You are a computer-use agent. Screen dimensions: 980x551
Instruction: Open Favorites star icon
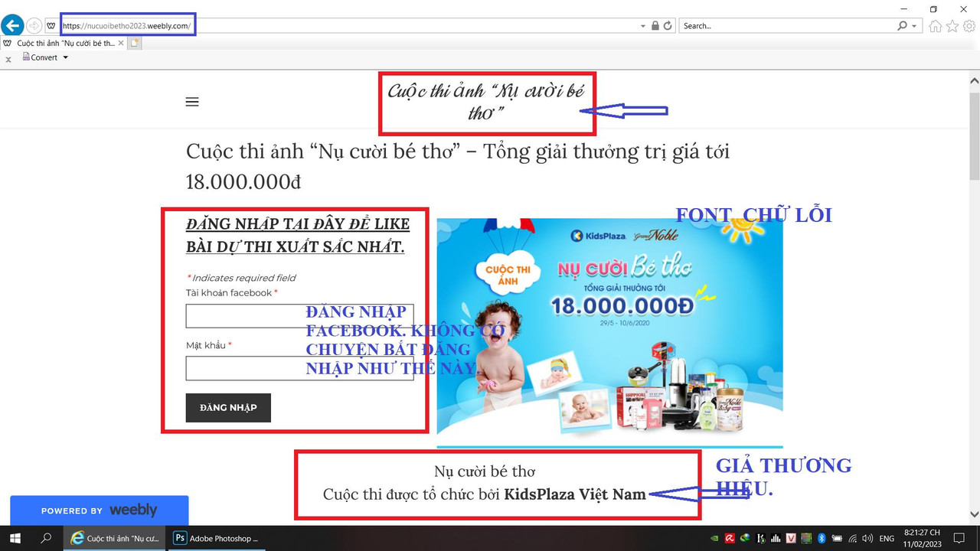click(x=952, y=26)
